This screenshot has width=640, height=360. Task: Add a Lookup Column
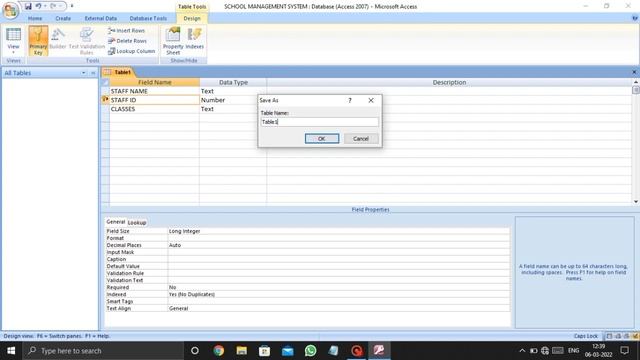[x=131, y=51]
